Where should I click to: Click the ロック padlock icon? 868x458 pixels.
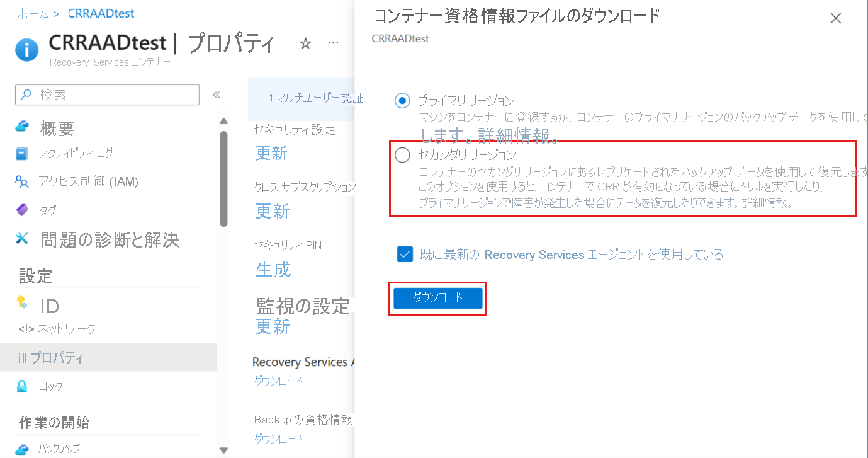(22, 386)
